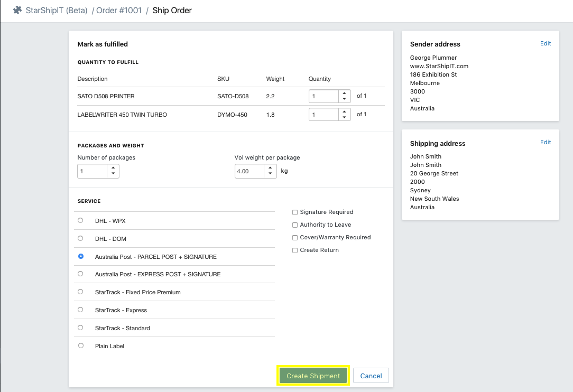Tick the Authority to Leave checkbox
Viewport: 573px width, 392px height.
click(x=295, y=225)
